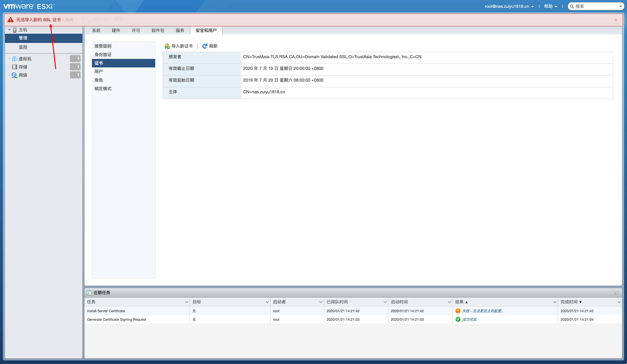Open the help dropdown menu

pyautogui.click(x=550, y=6)
